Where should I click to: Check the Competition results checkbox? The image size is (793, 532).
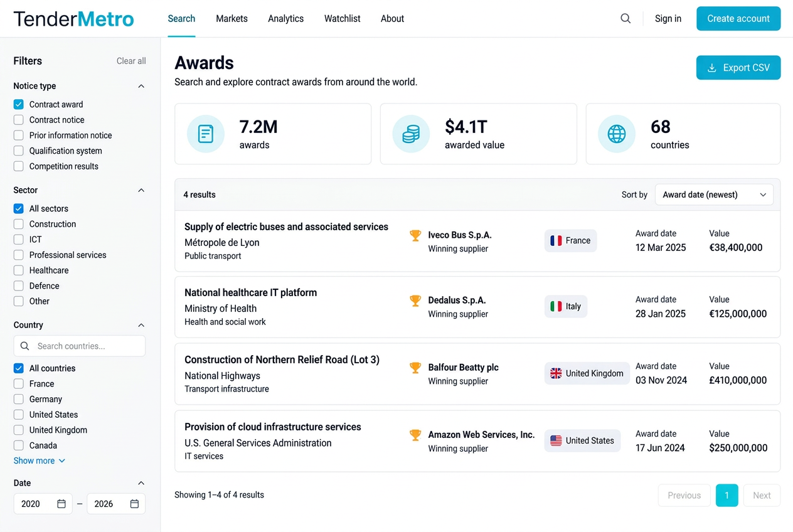pos(19,166)
